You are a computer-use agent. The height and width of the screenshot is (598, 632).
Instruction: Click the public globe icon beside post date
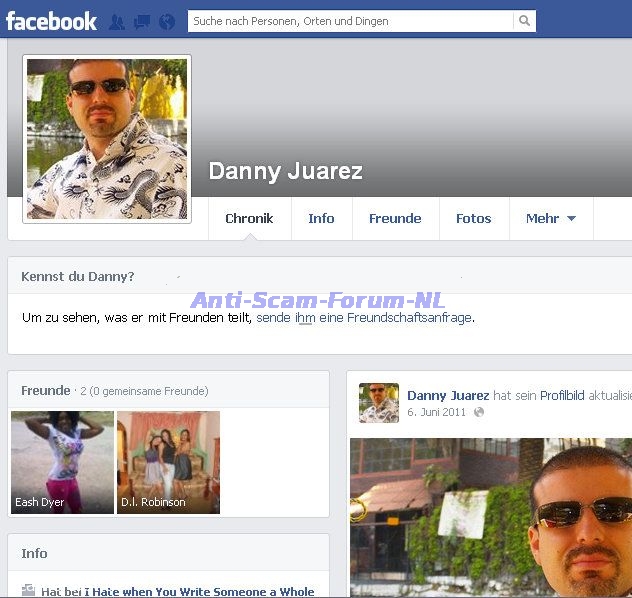478,412
